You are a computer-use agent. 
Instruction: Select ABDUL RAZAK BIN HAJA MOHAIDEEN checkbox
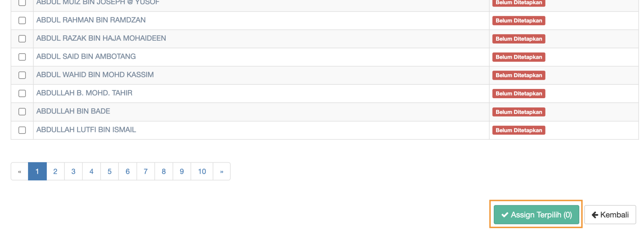(x=22, y=39)
